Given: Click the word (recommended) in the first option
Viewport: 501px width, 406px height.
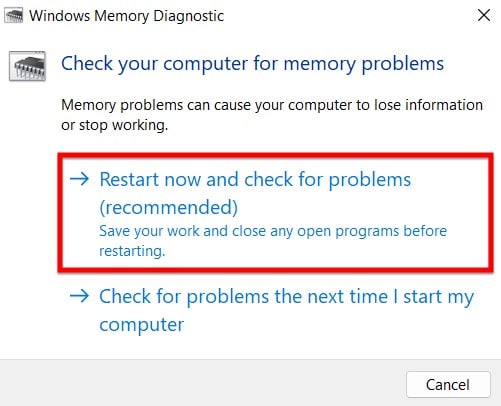Looking at the screenshot, I should (169, 207).
